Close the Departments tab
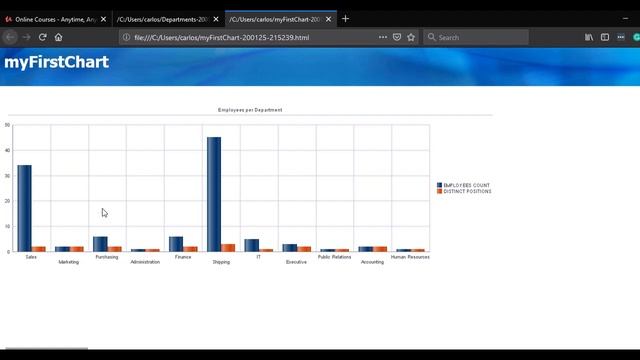 click(x=216, y=19)
